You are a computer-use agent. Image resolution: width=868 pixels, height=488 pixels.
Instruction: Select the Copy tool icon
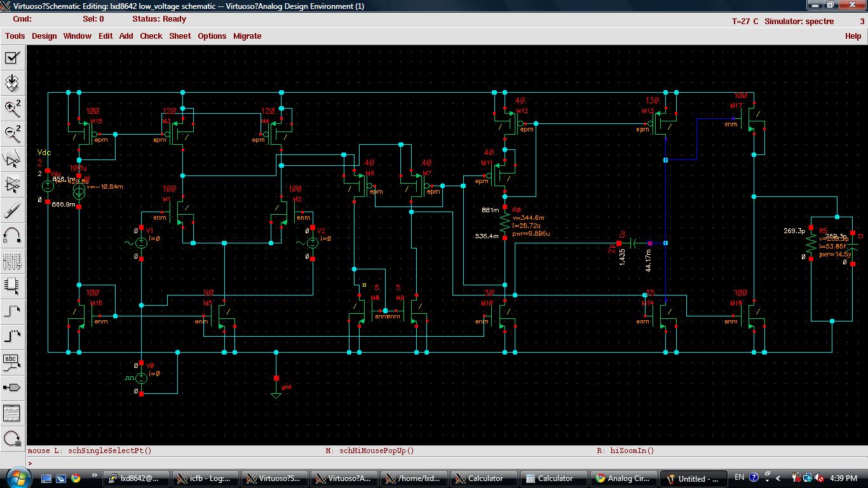[12, 184]
